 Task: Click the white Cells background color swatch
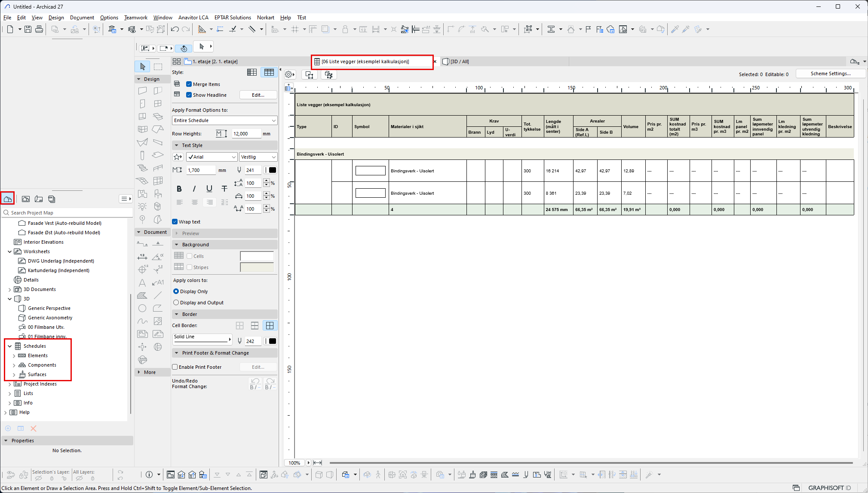click(x=257, y=256)
